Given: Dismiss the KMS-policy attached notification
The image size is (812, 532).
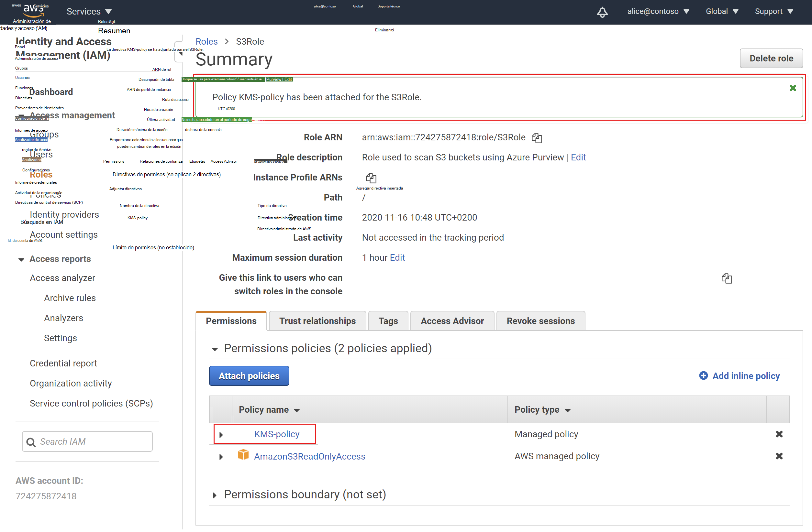Looking at the screenshot, I should pos(793,88).
